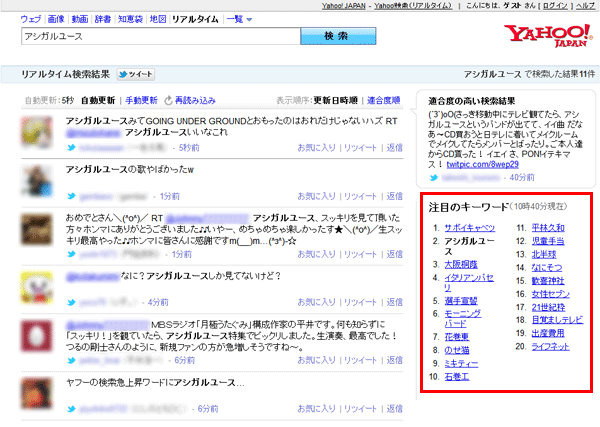Click お気に入り on the 5秒前 tweet

point(316,148)
